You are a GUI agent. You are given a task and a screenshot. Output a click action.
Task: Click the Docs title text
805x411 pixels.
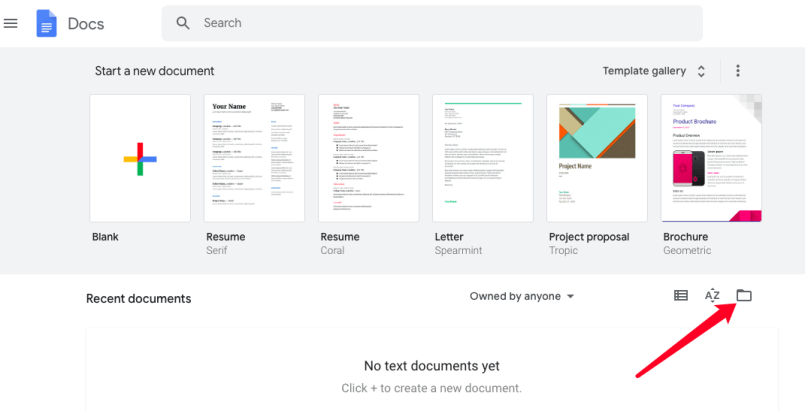point(86,23)
